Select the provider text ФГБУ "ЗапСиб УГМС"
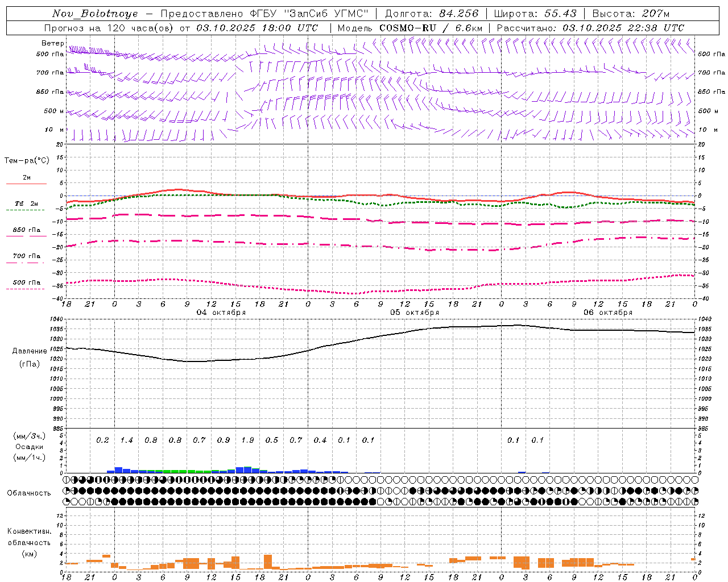 tap(309, 14)
